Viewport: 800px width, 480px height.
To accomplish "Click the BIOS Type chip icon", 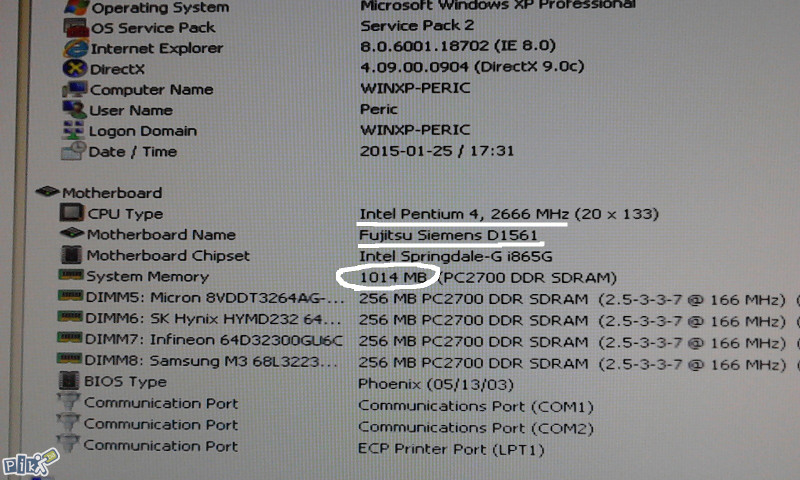I will point(69,381).
